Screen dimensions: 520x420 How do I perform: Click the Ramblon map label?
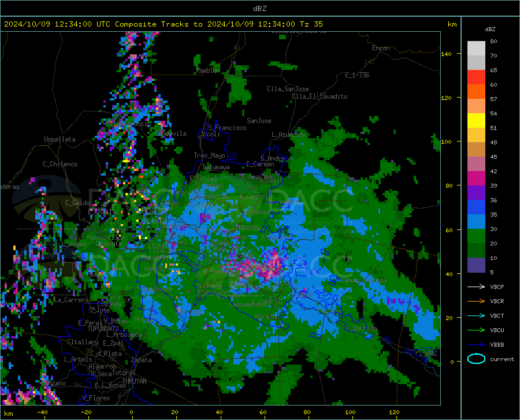pos(208,70)
